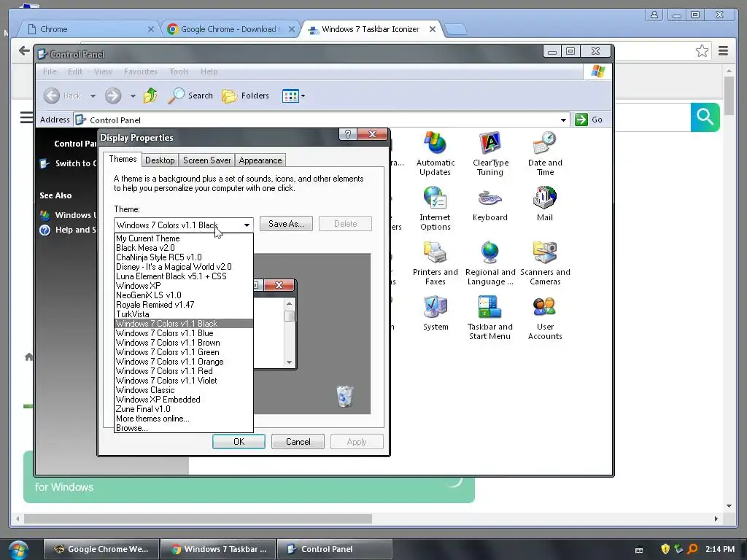The image size is (747, 560).
Task: Open the Edit menu
Action: (75, 71)
